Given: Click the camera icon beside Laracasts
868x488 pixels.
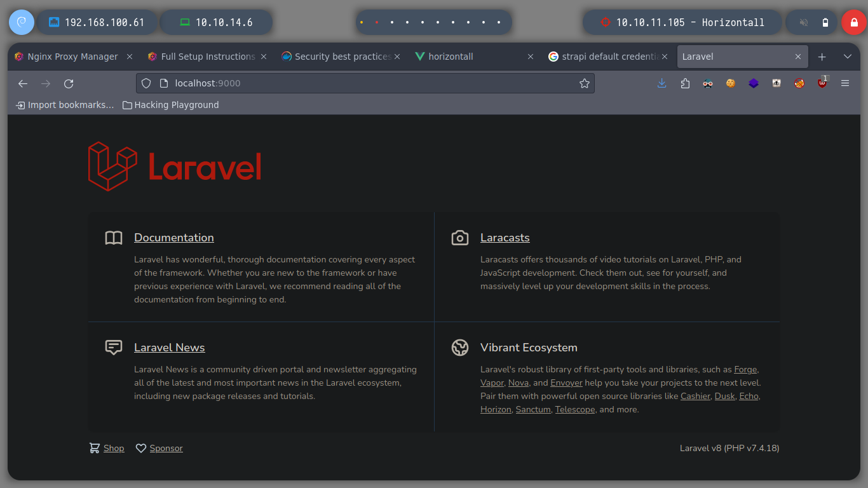Looking at the screenshot, I should coord(460,238).
